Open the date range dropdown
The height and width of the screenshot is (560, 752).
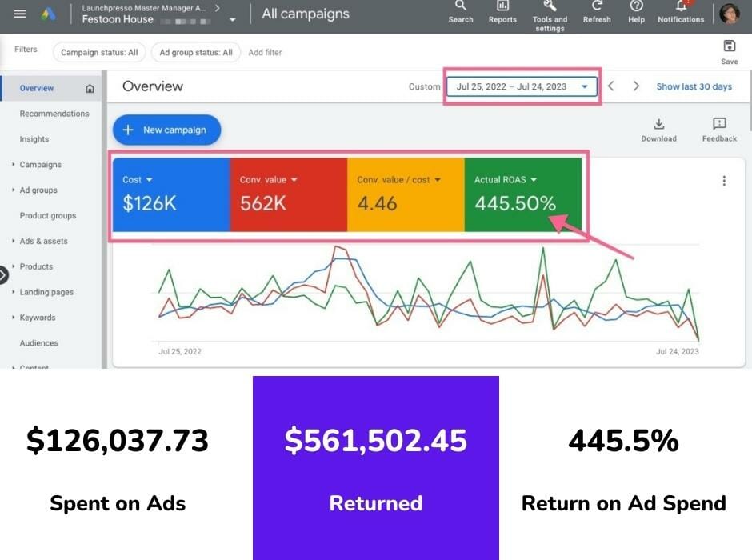click(x=522, y=86)
